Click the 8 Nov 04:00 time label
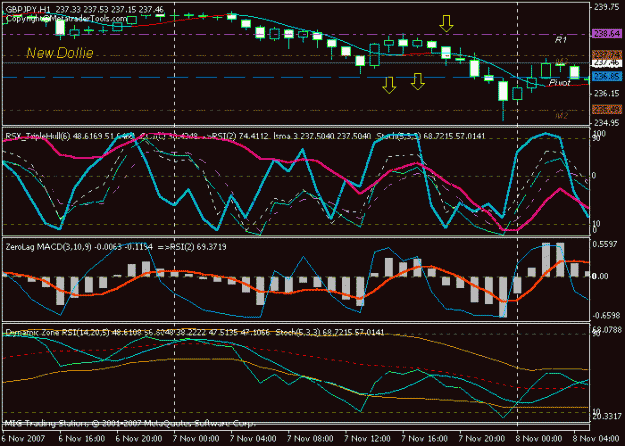Screen dimensions: 625x446 point(596,439)
